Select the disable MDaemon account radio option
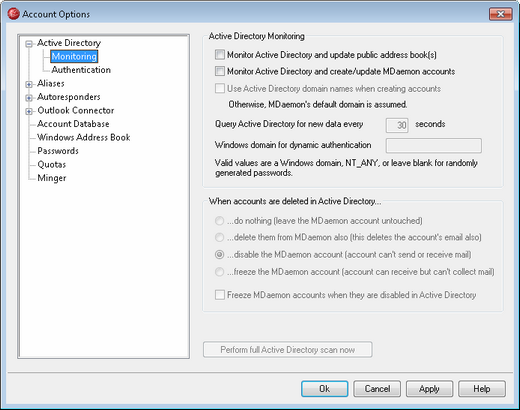 pyautogui.click(x=219, y=255)
